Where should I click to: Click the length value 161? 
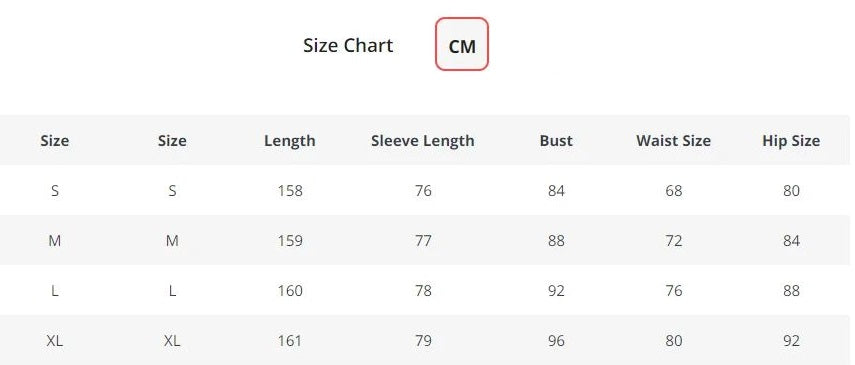point(290,341)
